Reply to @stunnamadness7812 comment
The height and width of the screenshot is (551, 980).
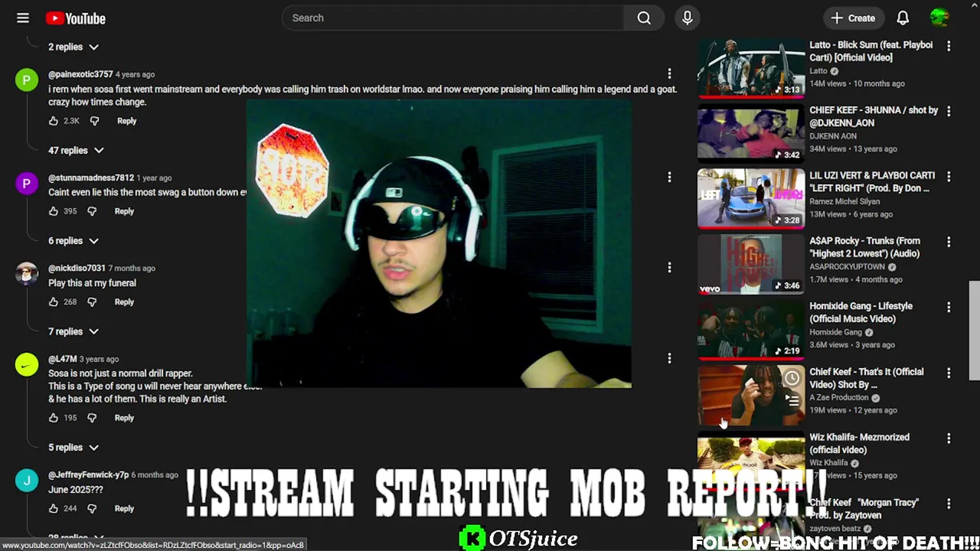click(x=124, y=211)
